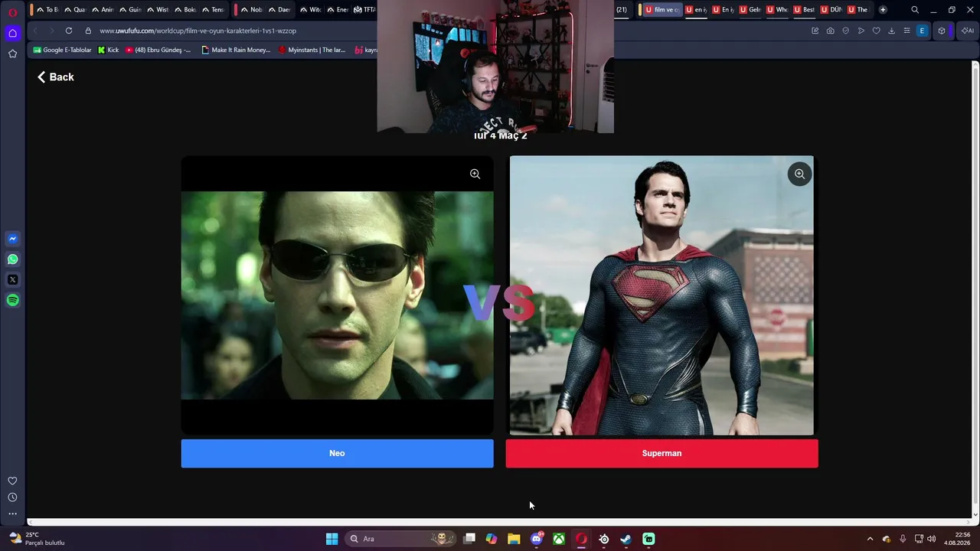The width and height of the screenshot is (980, 551).
Task: Open Make It Rain Money bookmark
Action: click(x=236, y=50)
